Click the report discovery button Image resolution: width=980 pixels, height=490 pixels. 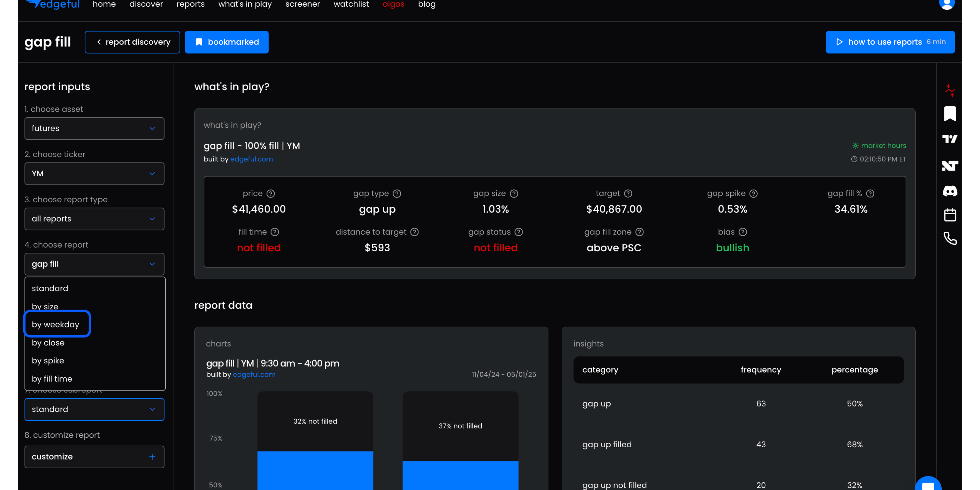(132, 42)
